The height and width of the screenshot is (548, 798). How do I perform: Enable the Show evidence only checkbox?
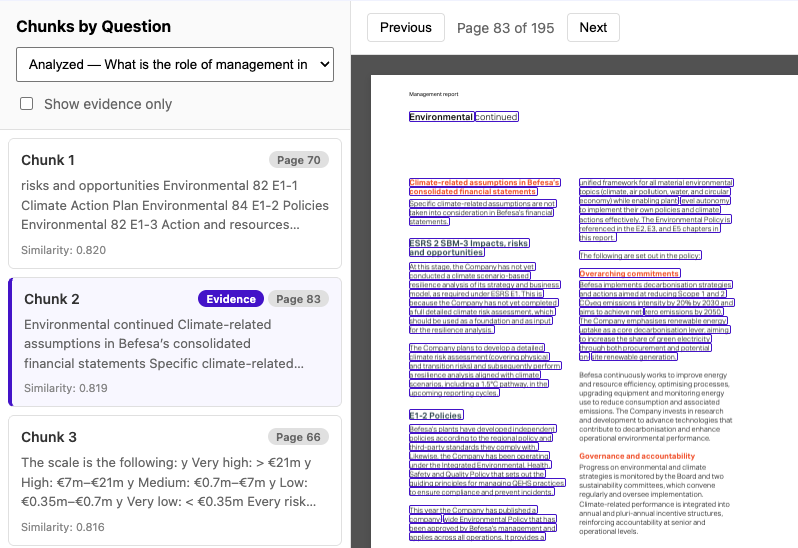pos(26,104)
